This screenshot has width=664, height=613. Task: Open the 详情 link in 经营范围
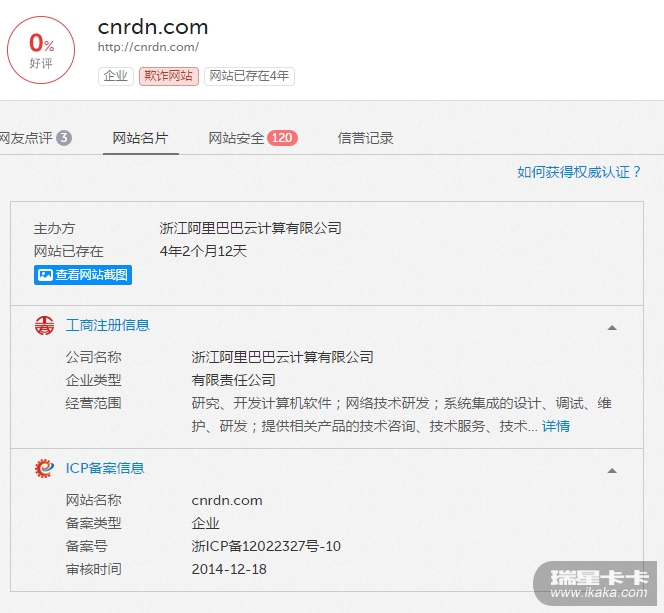click(556, 426)
